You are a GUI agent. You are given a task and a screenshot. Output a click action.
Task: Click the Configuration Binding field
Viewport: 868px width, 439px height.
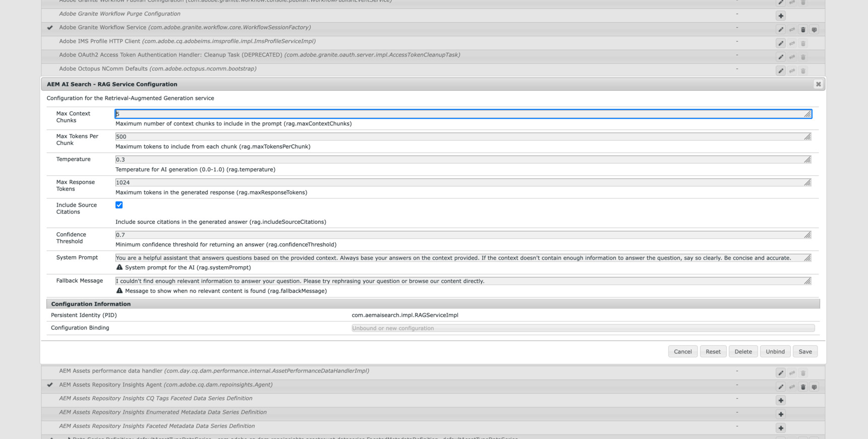pyautogui.click(x=583, y=328)
